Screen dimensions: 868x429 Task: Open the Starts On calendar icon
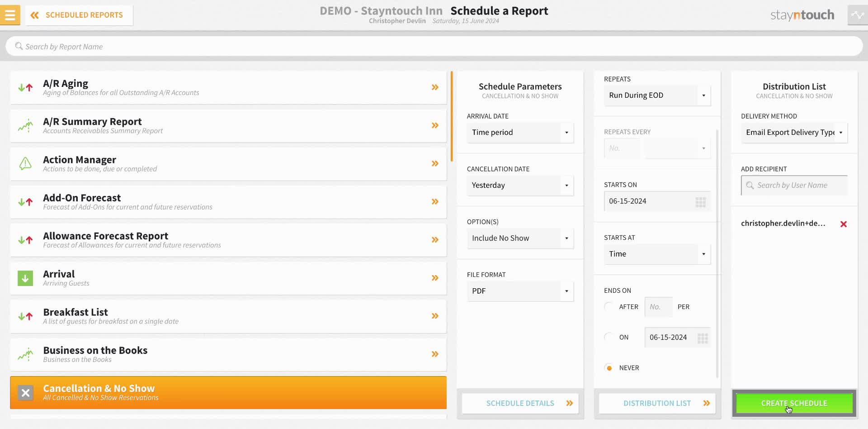click(x=700, y=202)
